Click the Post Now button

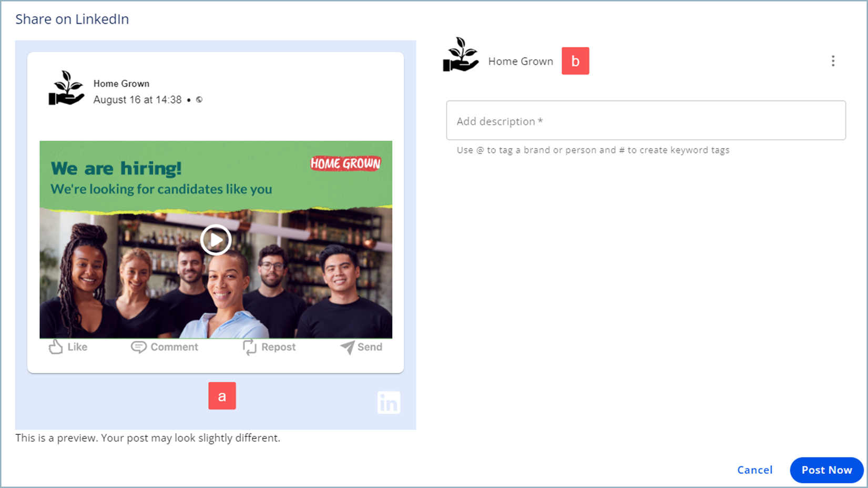tap(826, 470)
